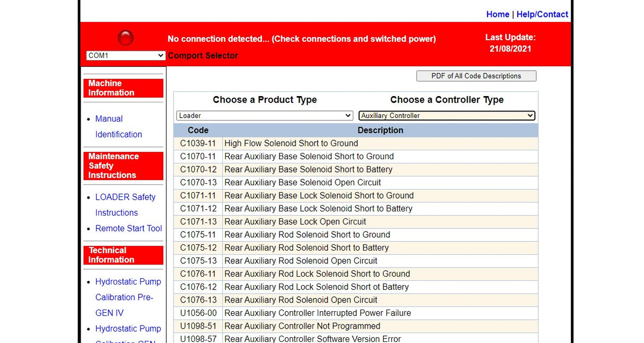The height and width of the screenshot is (343, 644).
Task: Select the C1071-13 code cell
Action: [198, 221]
